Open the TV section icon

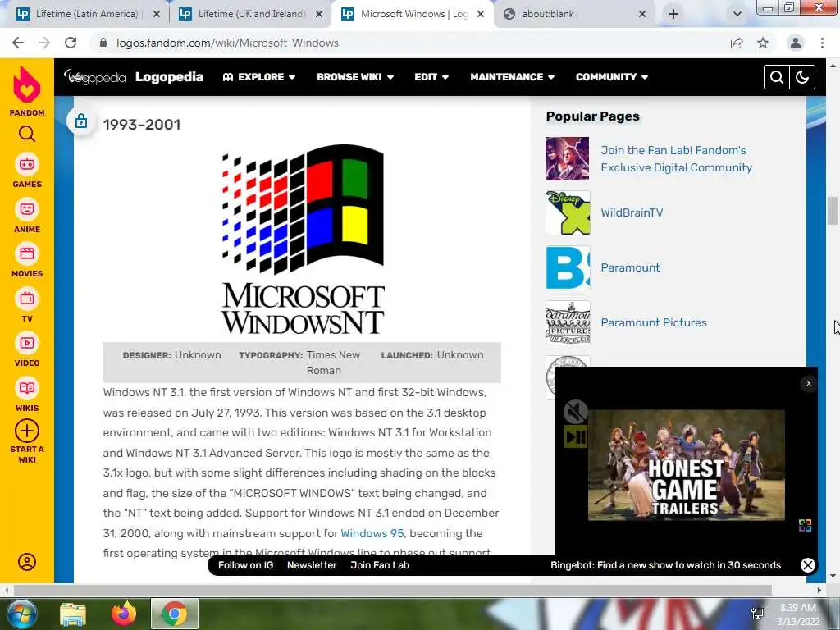coord(27,299)
